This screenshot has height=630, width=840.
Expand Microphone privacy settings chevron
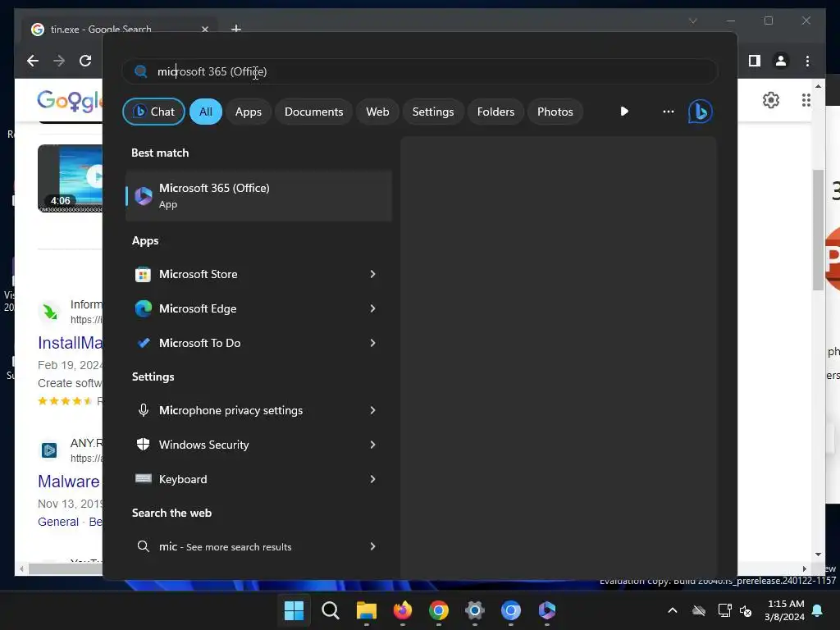coord(373,410)
